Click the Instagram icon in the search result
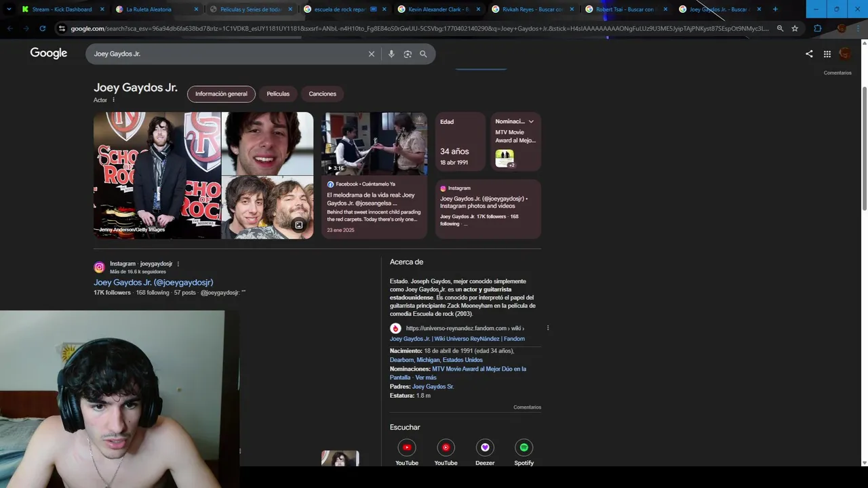The height and width of the screenshot is (488, 868). 99,267
